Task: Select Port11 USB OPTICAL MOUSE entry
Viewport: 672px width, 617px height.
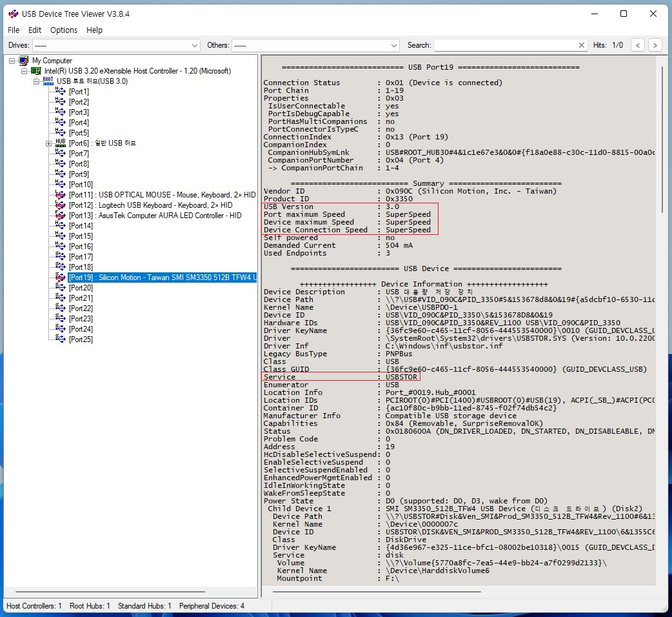Action: [162, 195]
